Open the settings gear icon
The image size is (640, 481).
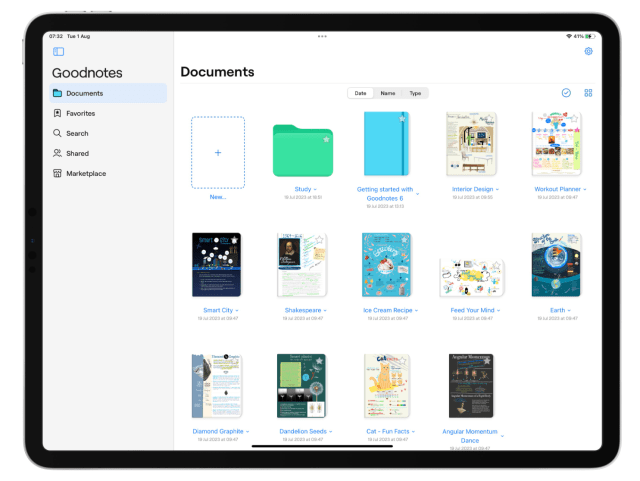[x=588, y=51]
